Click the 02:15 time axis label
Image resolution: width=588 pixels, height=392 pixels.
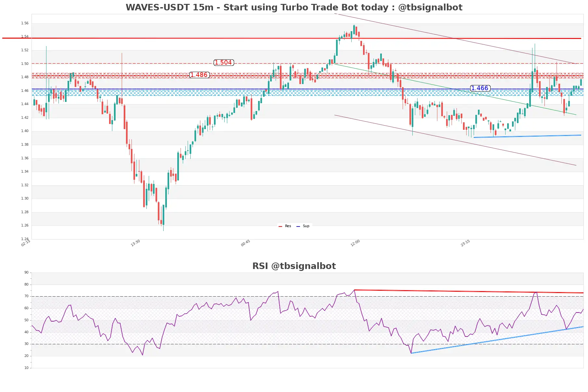pyautogui.click(x=26, y=243)
